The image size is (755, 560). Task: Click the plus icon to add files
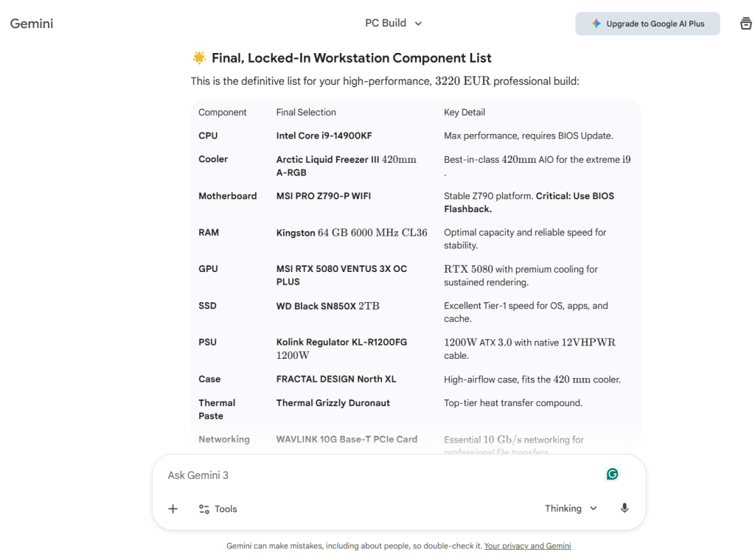(173, 508)
